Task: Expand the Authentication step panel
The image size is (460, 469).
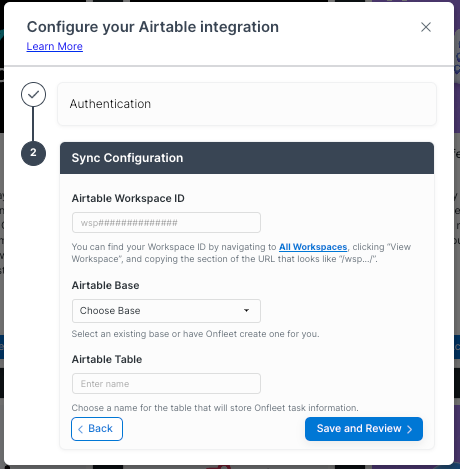Action: (x=247, y=104)
